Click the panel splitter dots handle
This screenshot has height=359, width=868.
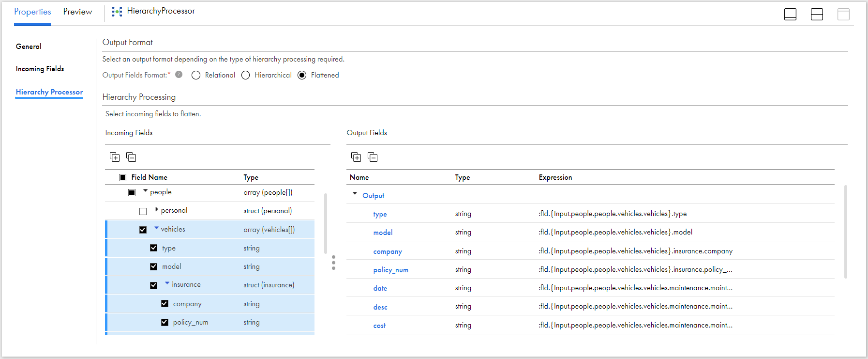point(333,263)
